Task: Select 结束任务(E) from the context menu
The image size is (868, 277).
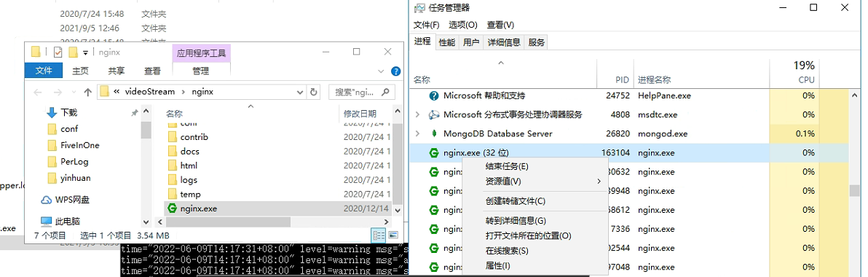Action: 507,167
